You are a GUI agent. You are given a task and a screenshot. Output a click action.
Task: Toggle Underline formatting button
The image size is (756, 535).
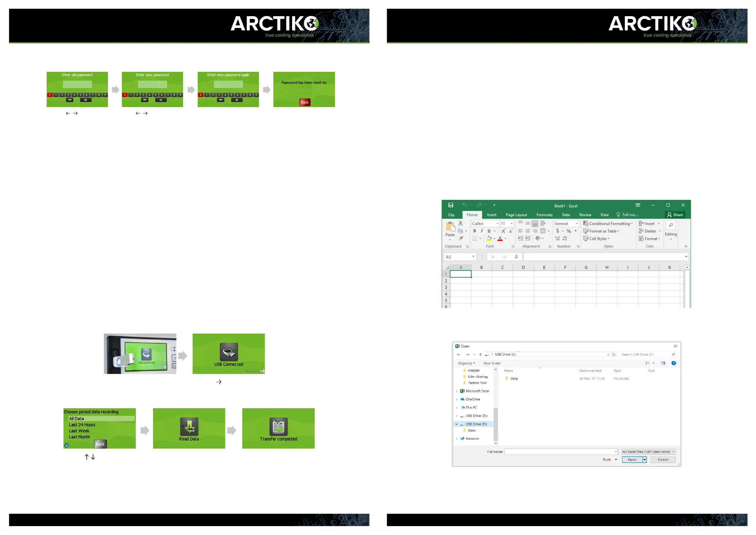(489, 231)
